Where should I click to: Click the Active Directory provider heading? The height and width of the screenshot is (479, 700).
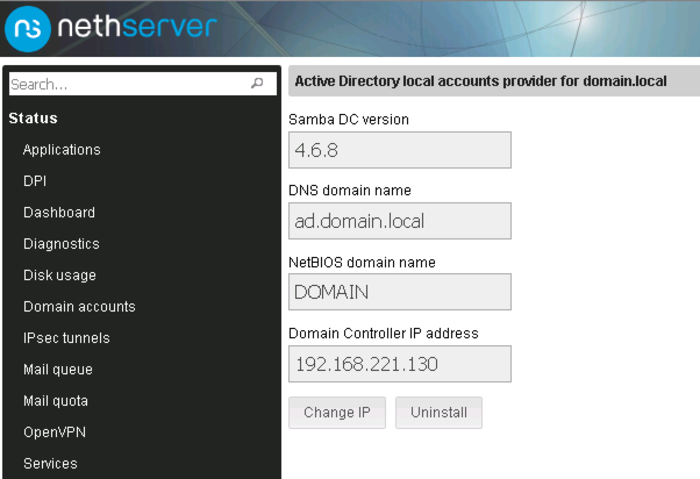coord(480,81)
